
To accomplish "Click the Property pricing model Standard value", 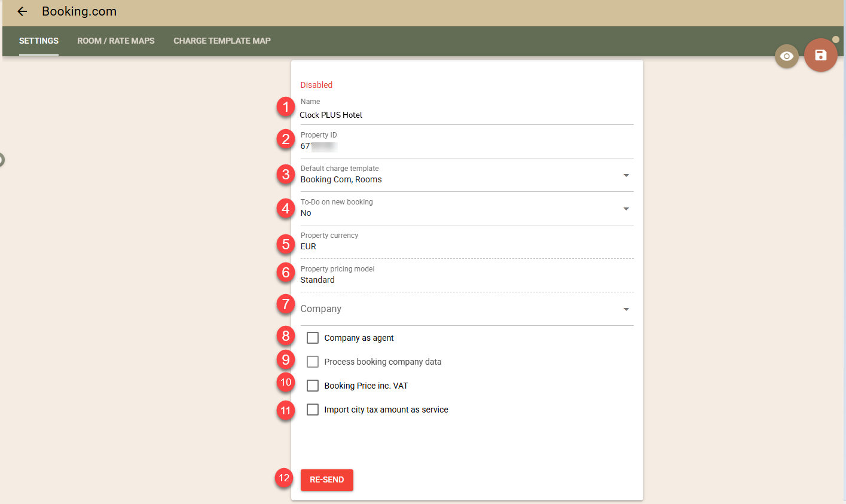I will (x=317, y=280).
